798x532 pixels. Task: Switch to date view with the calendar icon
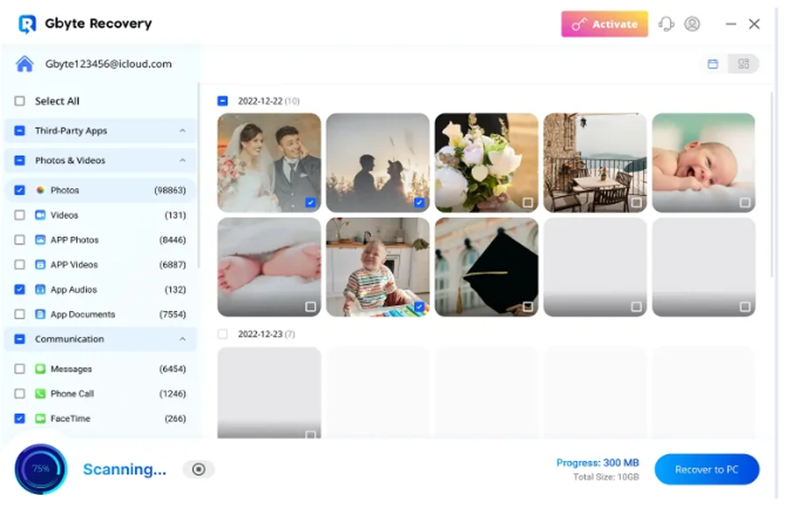pos(713,64)
